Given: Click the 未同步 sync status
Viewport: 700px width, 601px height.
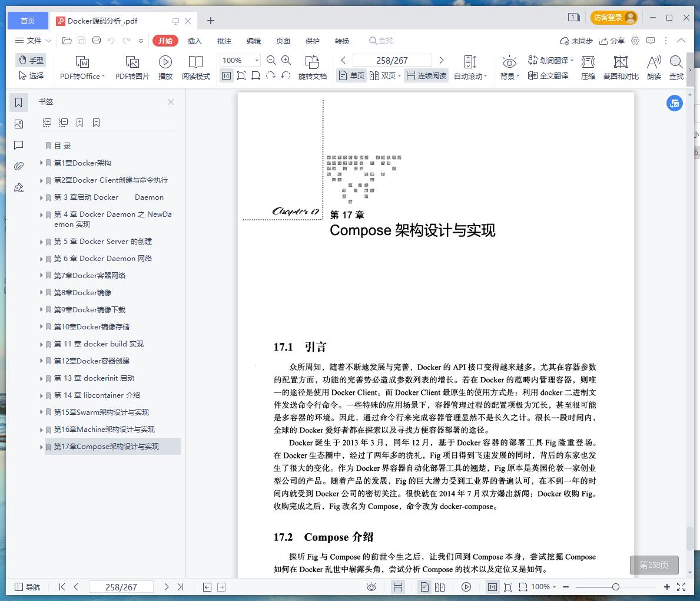Looking at the screenshot, I should (x=576, y=41).
